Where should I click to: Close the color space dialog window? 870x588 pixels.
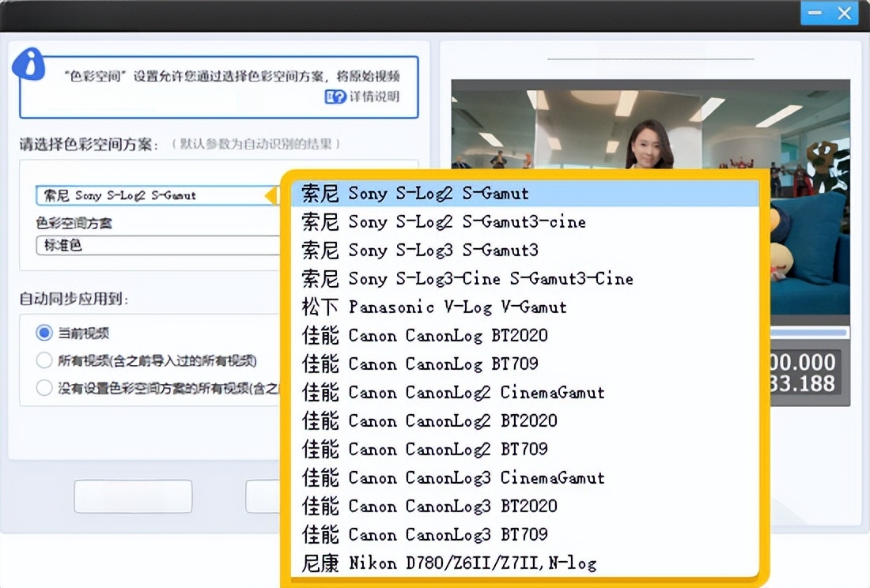click(845, 13)
